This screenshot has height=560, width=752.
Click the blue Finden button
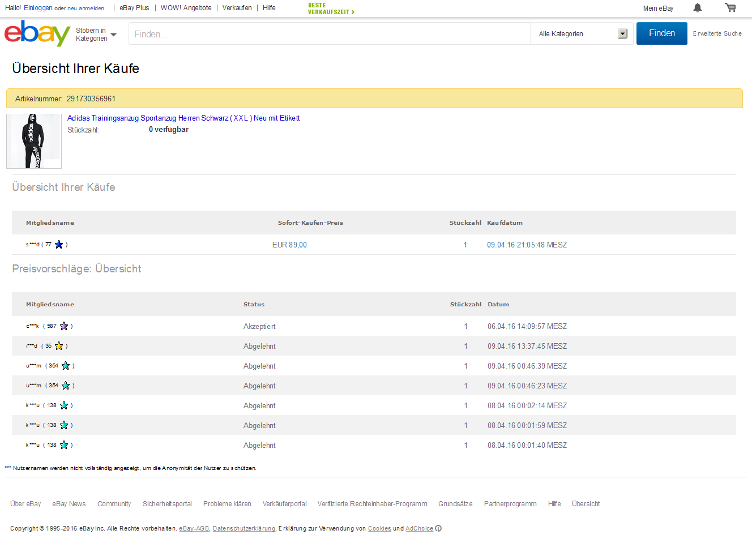click(x=662, y=33)
